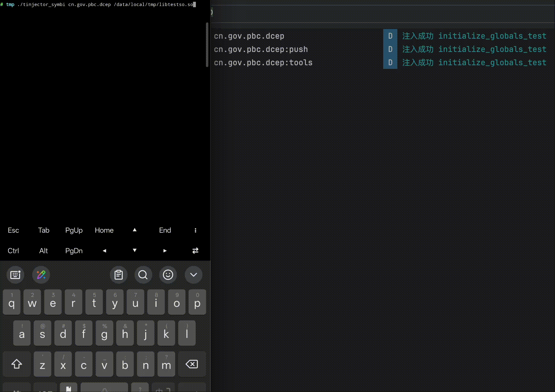Tap the g key
This screenshot has width=555, height=392.
(104, 333)
